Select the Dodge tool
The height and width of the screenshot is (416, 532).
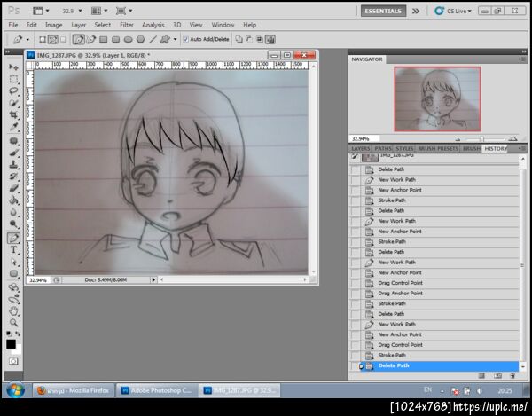[x=13, y=224]
